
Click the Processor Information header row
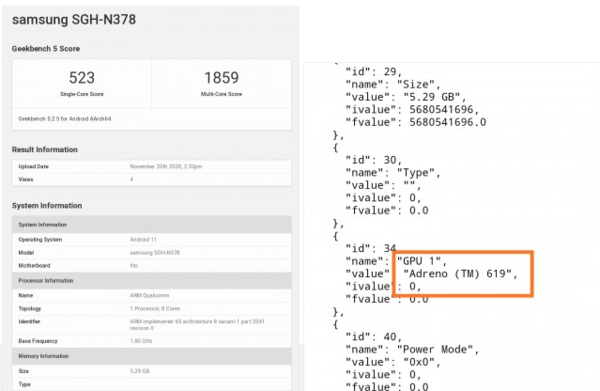click(152, 280)
